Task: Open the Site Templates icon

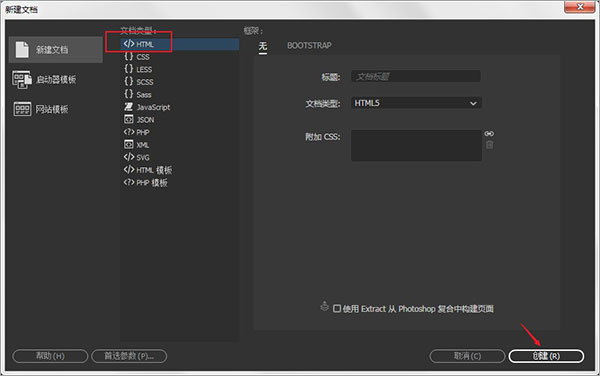Action: 22,109
